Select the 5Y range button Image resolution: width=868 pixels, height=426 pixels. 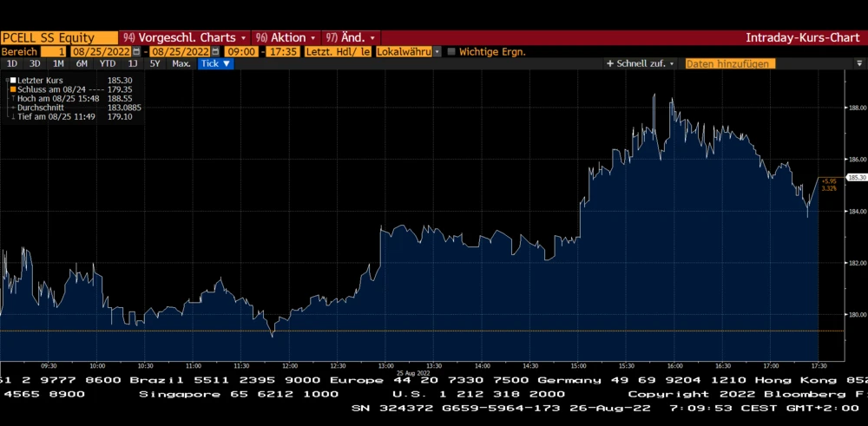pyautogui.click(x=155, y=63)
